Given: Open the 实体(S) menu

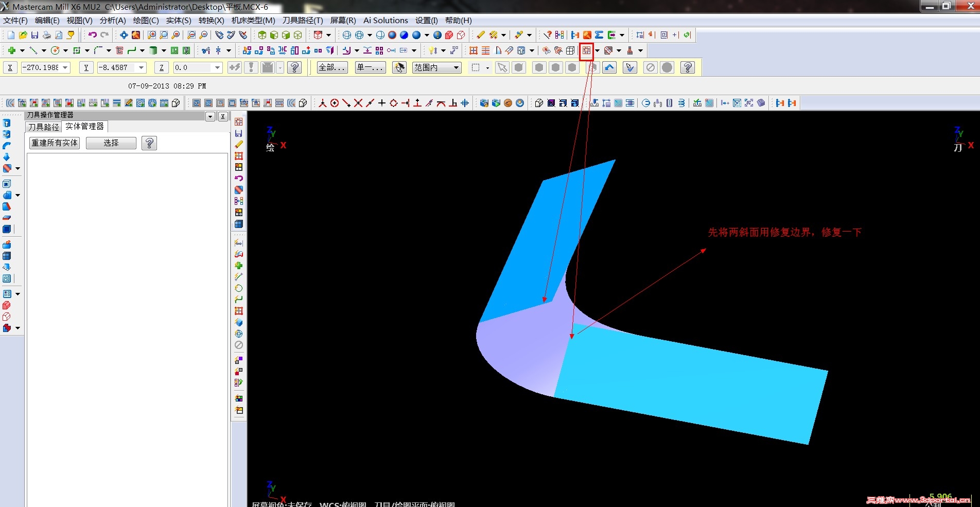Looking at the screenshot, I should pos(179,21).
